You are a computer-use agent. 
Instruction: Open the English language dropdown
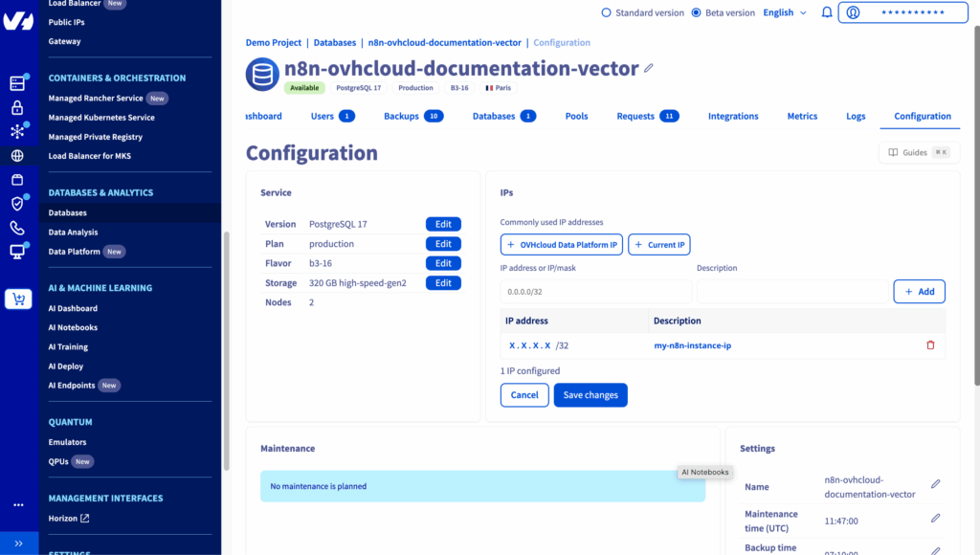(x=784, y=12)
